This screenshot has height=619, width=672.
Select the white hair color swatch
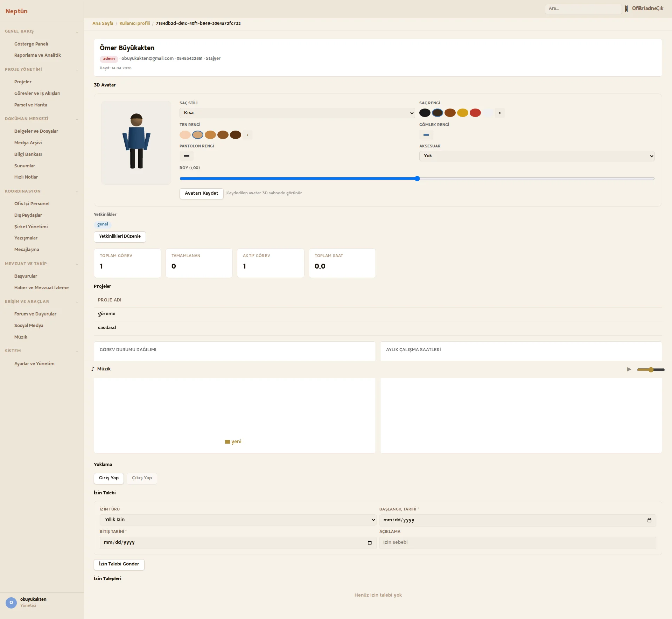pos(488,113)
